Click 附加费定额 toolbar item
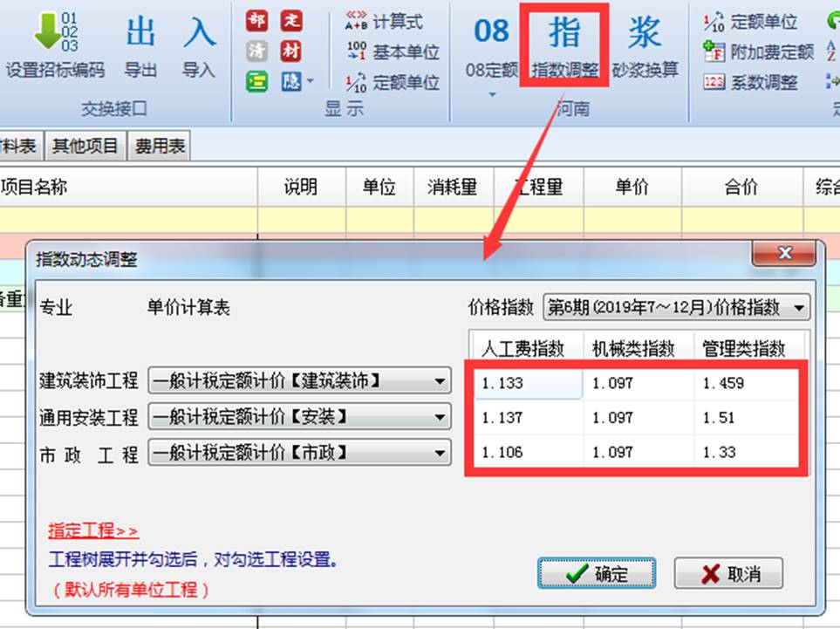Screen dimensions: 840x629 pos(758,51)
